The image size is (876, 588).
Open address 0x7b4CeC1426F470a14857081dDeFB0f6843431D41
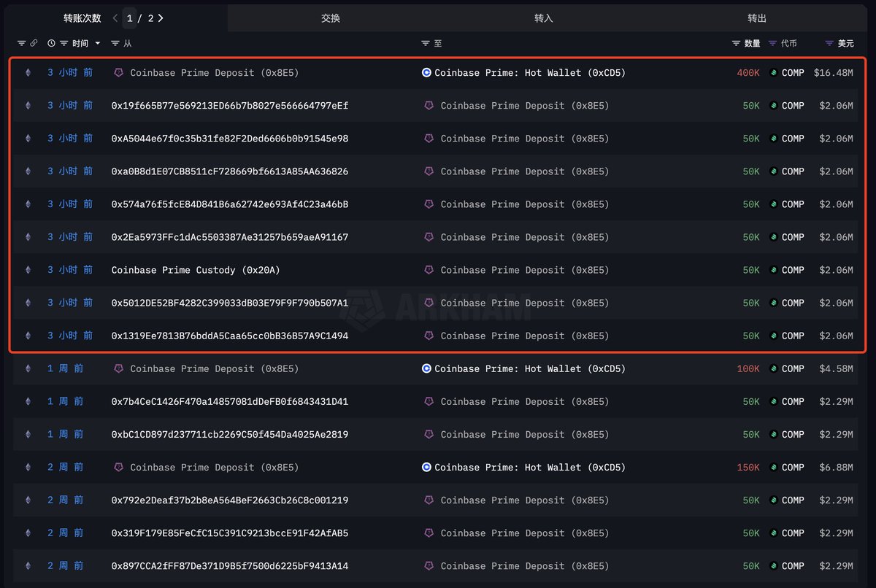pos(230,401)
